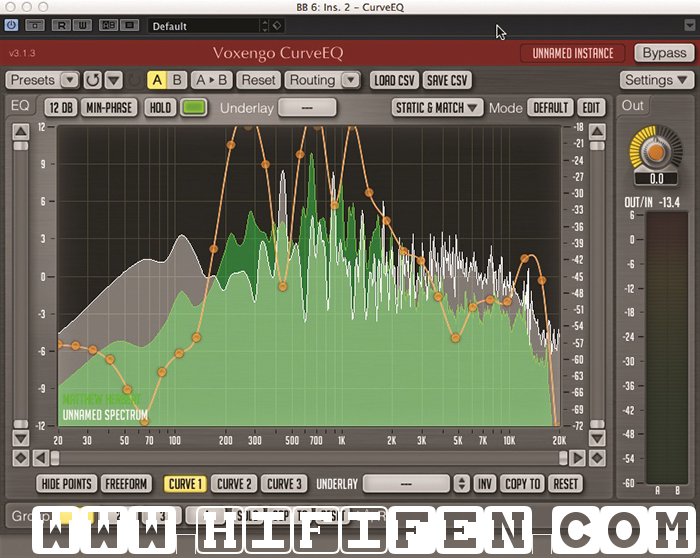The width and height of the screenshot is (700, 558).
Task: Click the Routing button label
Action: click(x=312, y=80)
